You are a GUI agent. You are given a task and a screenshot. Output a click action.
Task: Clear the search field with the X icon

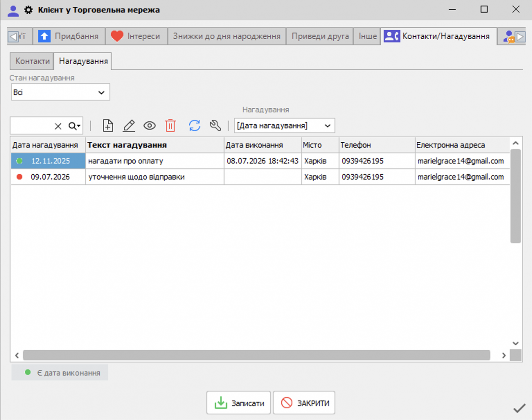point(58,126)
